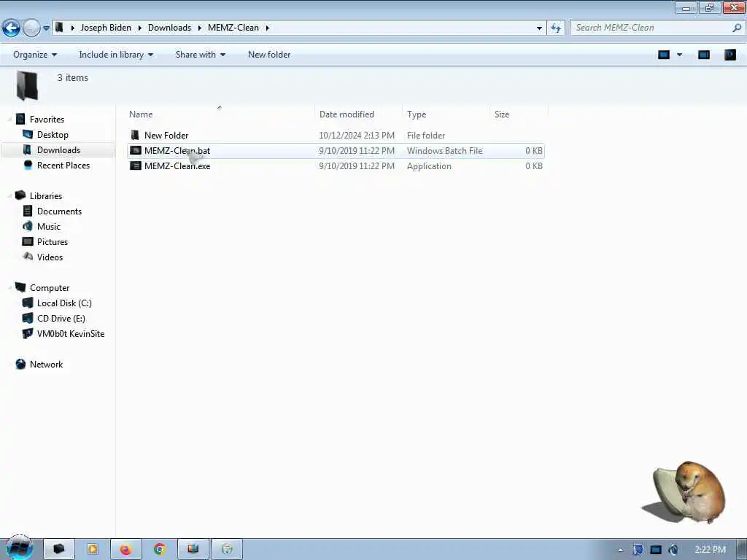Click the 2:22 PM taskbar clock
Viewport: 747px width, 560px height.
(x=710, y=550)
